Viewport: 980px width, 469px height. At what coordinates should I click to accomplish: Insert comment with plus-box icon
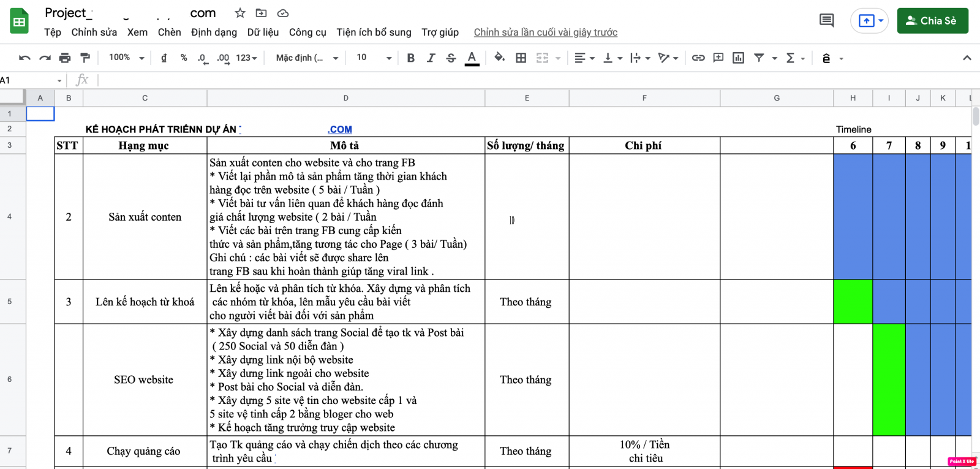[x=718, y=58]
